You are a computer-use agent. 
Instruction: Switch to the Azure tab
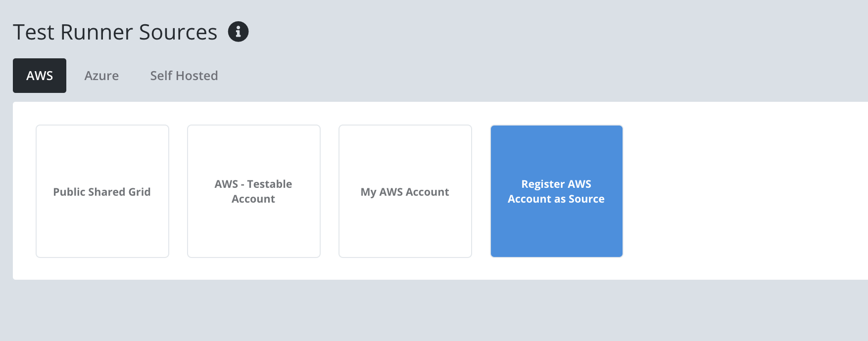101,76
